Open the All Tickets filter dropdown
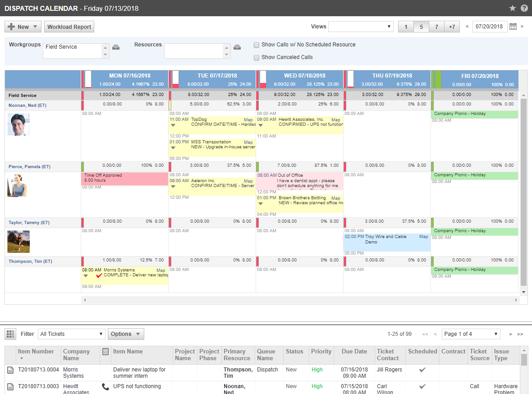The image size is (532, 394). point(71,334)
